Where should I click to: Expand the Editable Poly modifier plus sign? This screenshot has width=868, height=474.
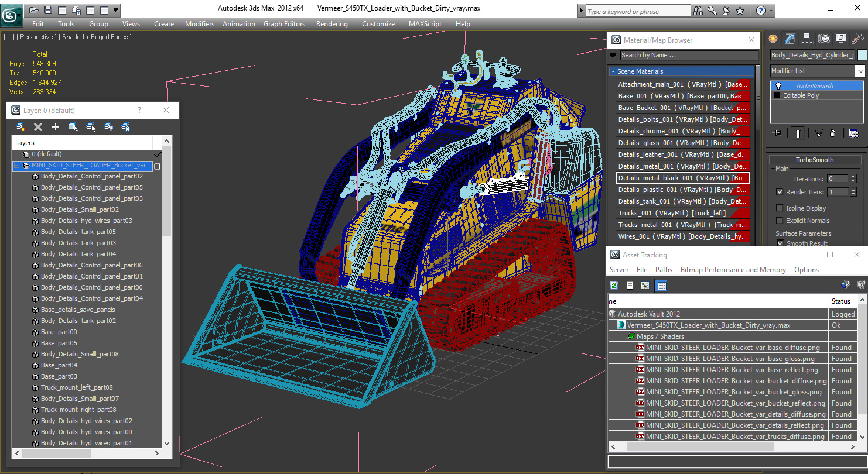click(x=777, y=95)
